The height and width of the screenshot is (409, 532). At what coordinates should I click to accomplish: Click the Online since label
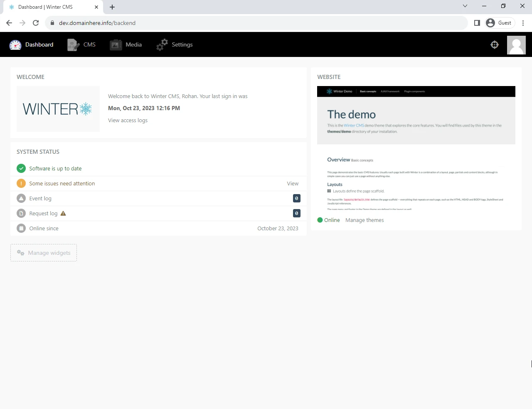tap(44, 228)
